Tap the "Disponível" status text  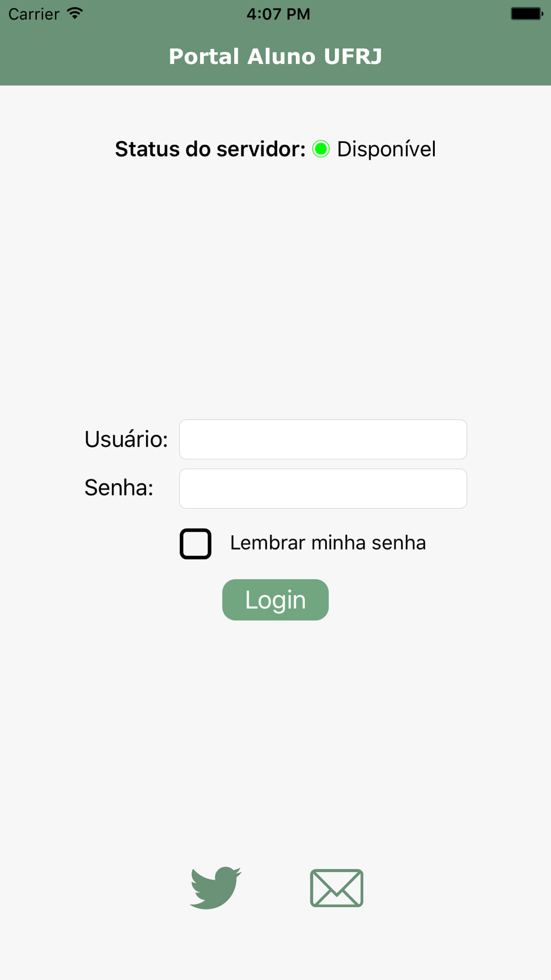[386, 149]
